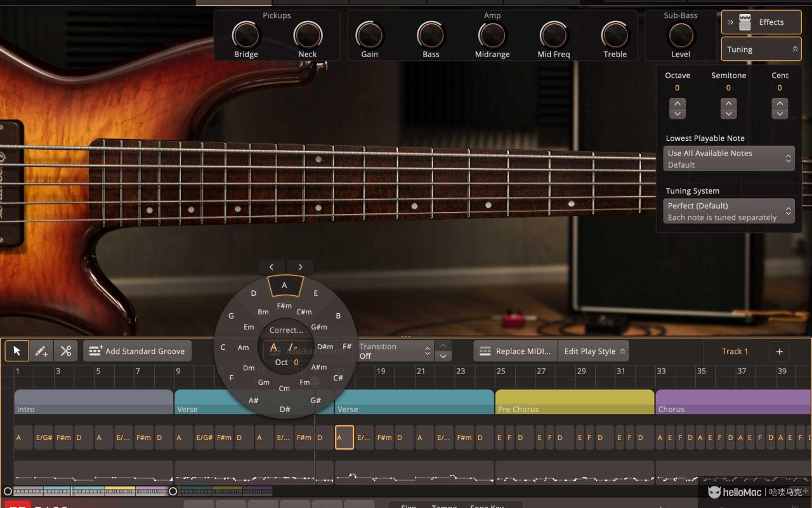Adjust the Treble knob
The image size is (812, 508).
(x=615, y=35)
